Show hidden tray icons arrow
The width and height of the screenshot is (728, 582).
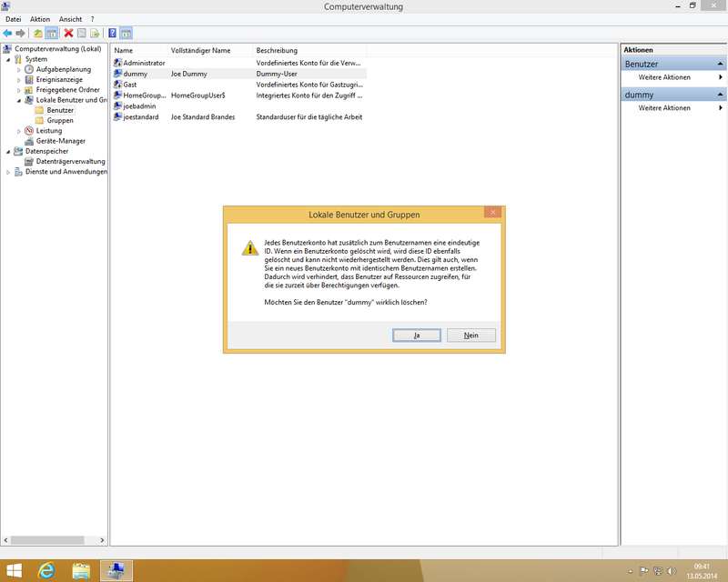coord(630,571)
